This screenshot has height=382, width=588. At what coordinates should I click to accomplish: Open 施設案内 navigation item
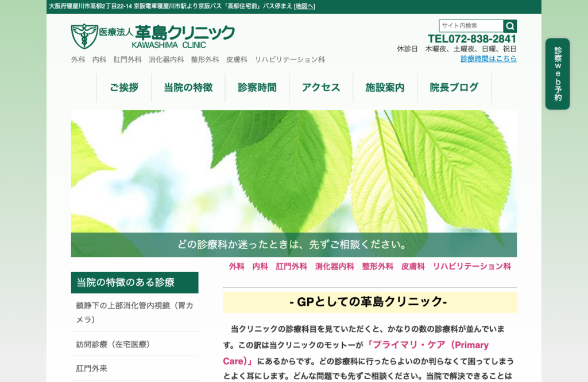(x=385, y=88)
